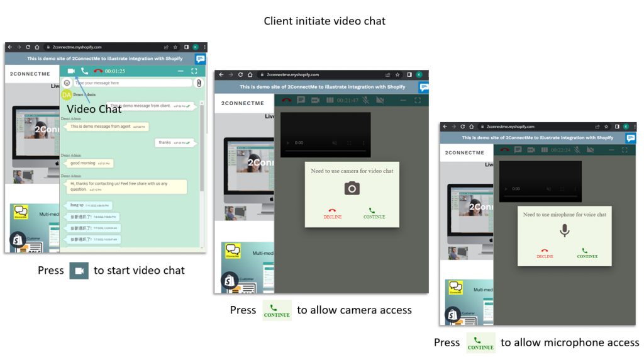Image resolution: width=644 pixels, height=357 pixels.
Task: Hang up the call showing 00:01:25
Action: click(97, 71)
